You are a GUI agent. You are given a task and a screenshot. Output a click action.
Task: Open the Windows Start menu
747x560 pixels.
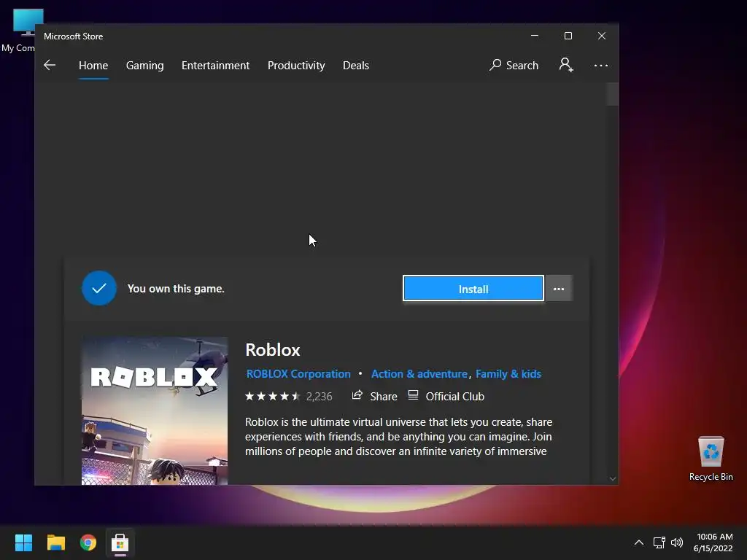tap(23, 542)
